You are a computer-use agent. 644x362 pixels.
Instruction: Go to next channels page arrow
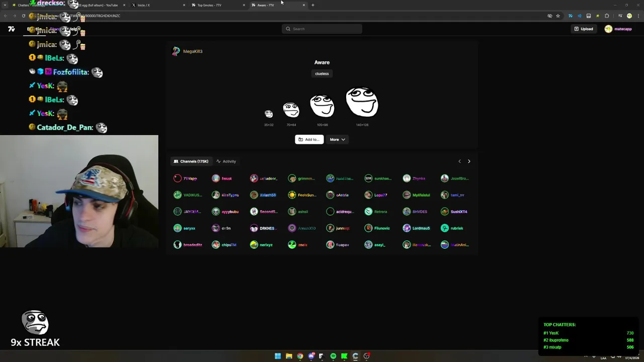click(x=469, y=161)
